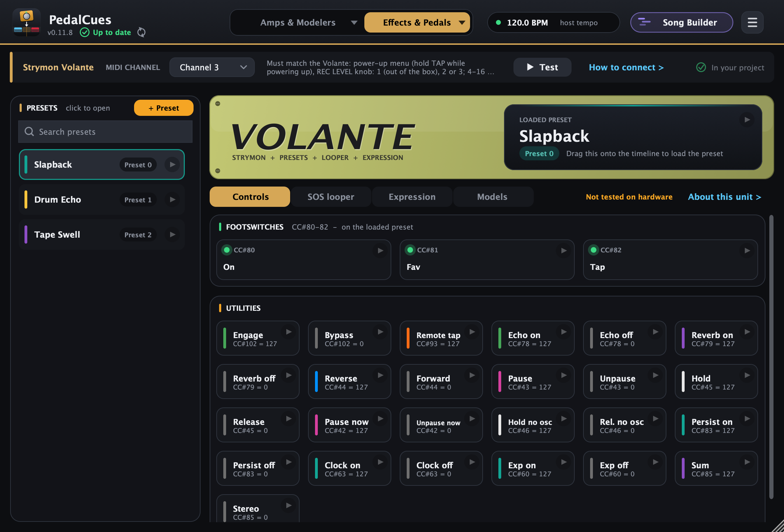Open the How to connect link
Image resolution: width=784 pixels, height=532 pixels.
click(626, 67)
